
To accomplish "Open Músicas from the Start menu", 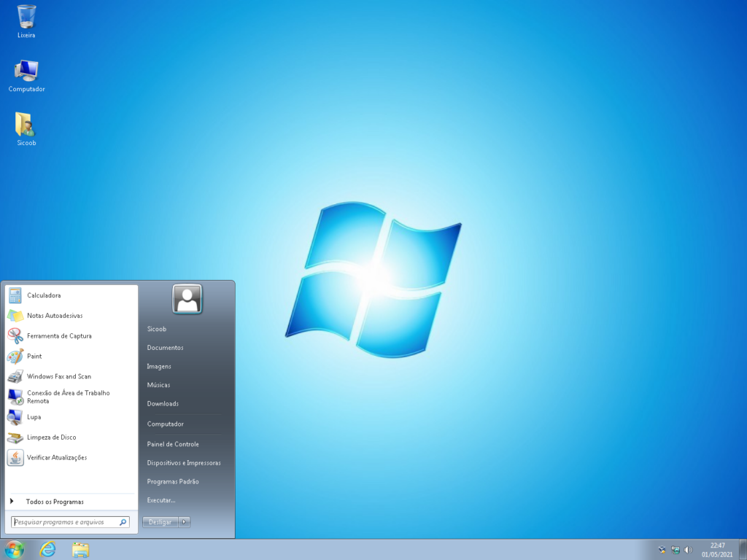I will tap(158, 385).
